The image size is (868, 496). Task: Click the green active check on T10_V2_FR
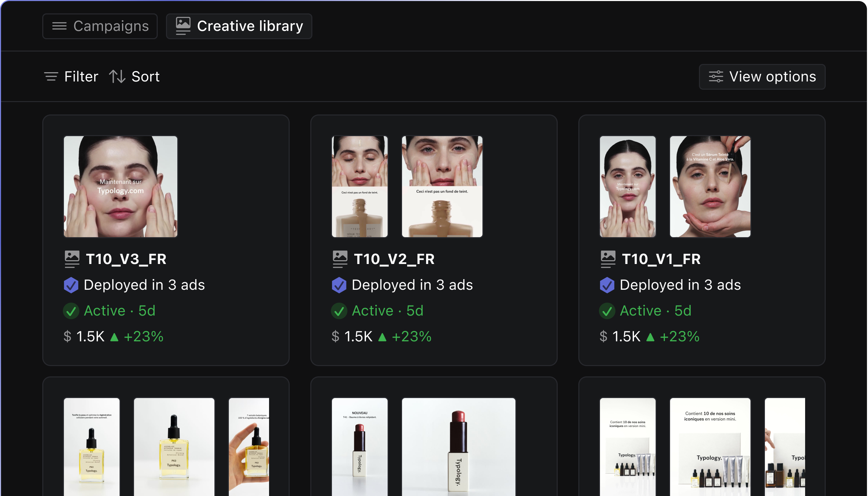339,311
